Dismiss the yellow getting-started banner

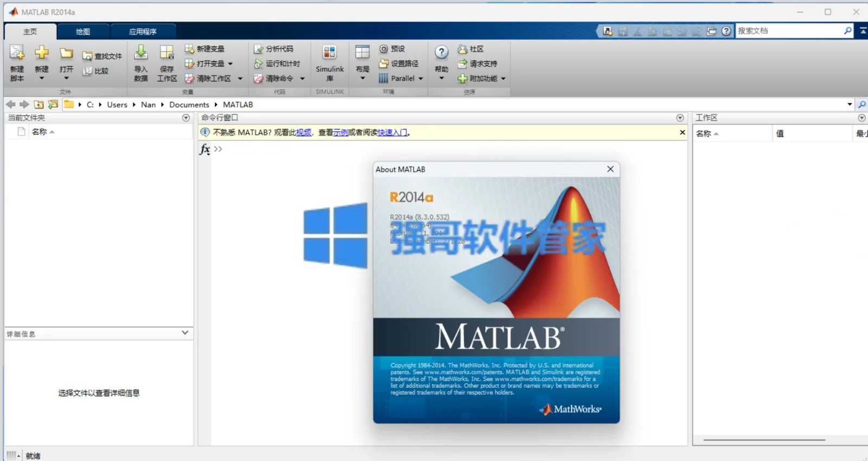click(682, 132)
